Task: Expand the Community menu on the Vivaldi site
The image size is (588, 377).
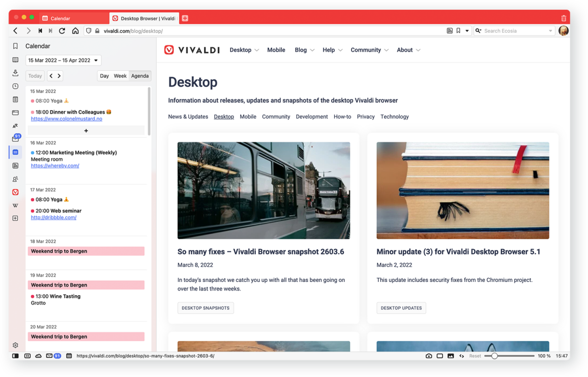Action: coord(369,49)
